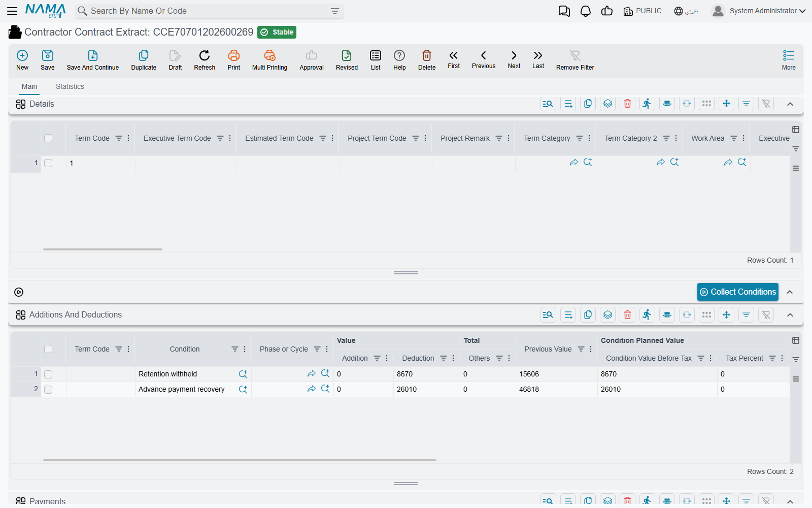
Task: Click the Stable status badge
Action: 277,32
